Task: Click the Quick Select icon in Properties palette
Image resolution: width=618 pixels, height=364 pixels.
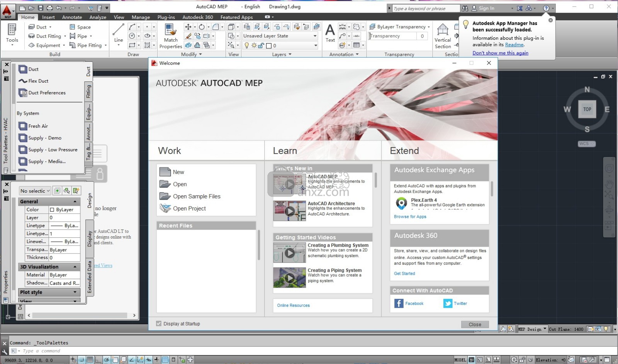Action: (76, 191)
